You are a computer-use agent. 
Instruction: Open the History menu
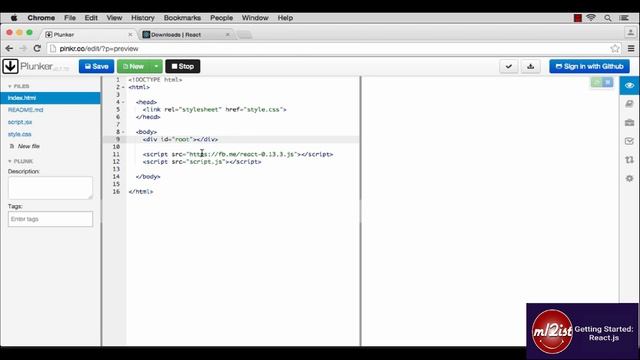(x=143, y=18)
